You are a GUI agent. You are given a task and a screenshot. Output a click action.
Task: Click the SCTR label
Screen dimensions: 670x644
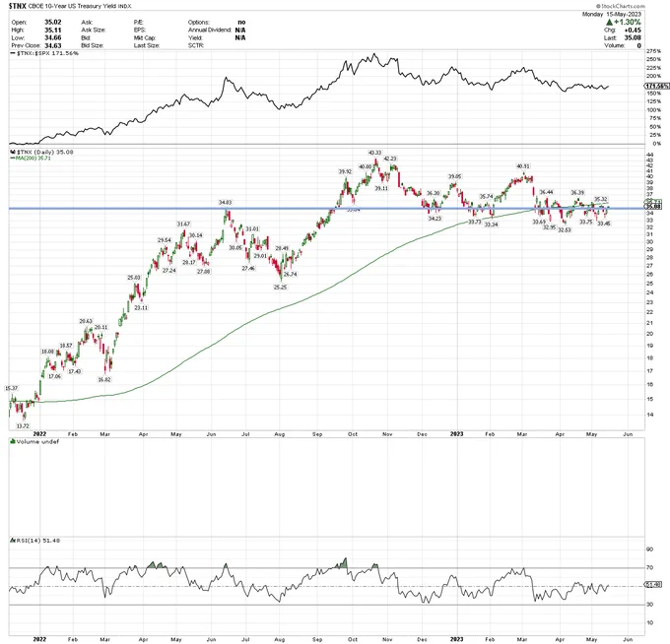tap(196, 45)
